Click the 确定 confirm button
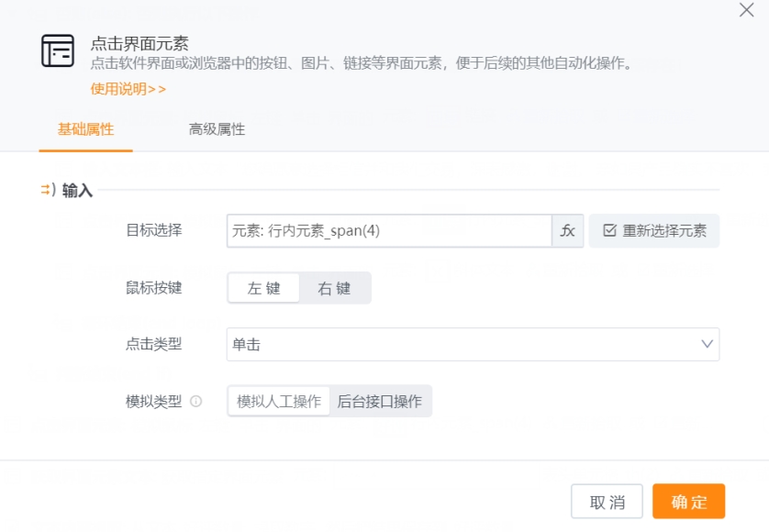Viewport: 769px width, 532px height. coord(689,501)
